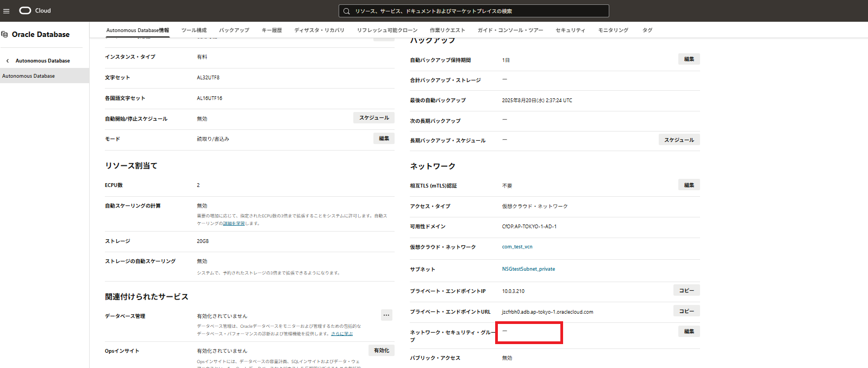Open the ガイド・コンソール・ツアー tab
The image size is (868, 368).
(510, 30)
